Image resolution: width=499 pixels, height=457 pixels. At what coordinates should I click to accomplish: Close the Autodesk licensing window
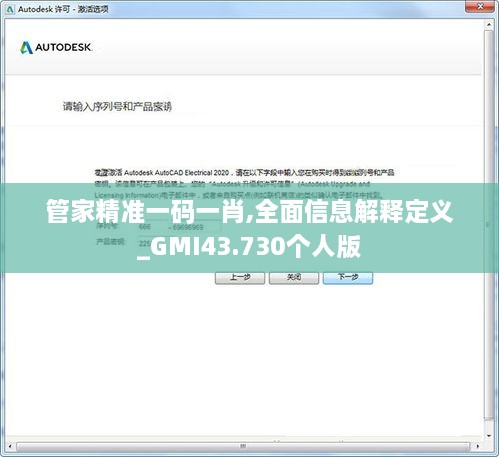[480, 6]
